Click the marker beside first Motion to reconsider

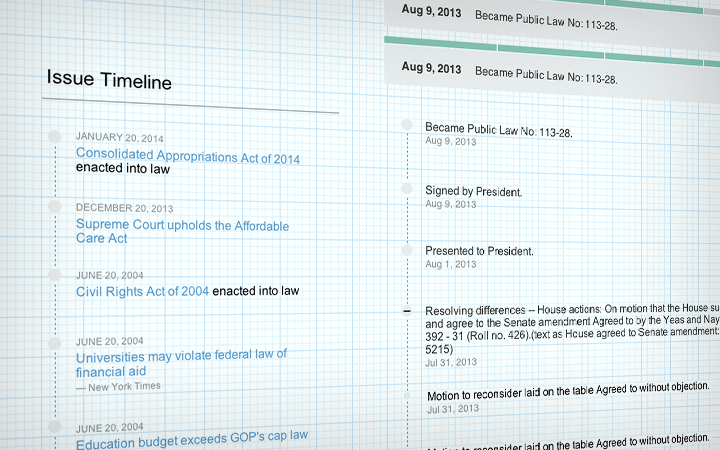[406, 396]
